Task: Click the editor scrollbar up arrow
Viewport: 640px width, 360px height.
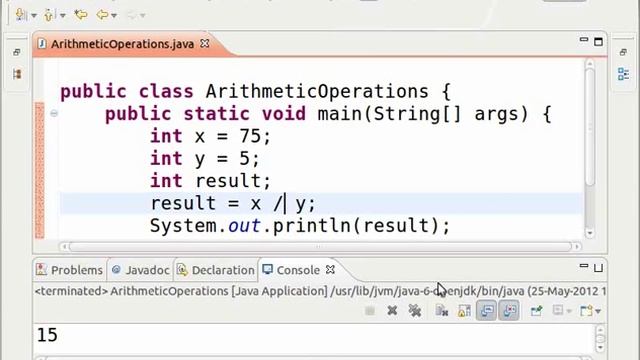Action: [590, 64]
